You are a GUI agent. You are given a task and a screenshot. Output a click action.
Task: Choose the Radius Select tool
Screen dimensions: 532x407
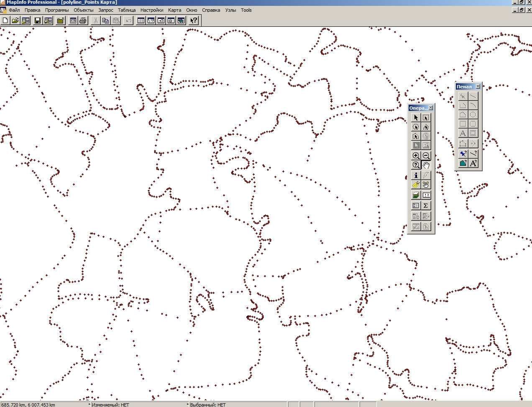416,127
